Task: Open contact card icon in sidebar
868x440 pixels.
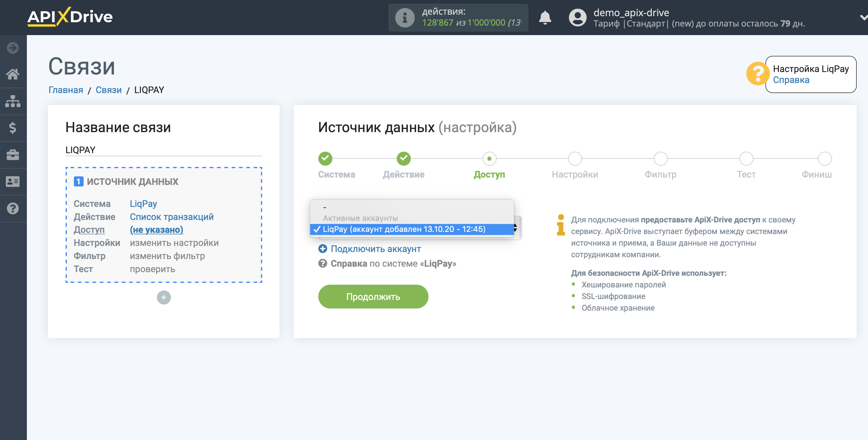Action: 13,182
